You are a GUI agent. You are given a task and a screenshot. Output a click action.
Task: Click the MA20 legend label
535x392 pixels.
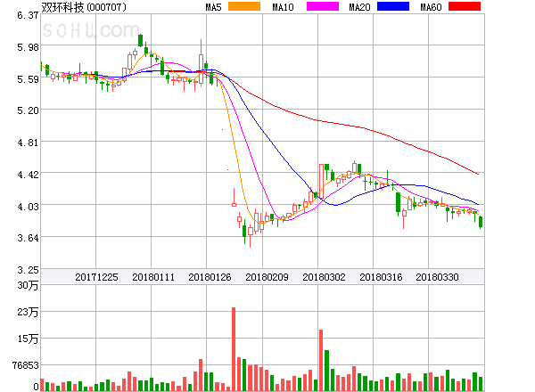[x=359, y=7]
